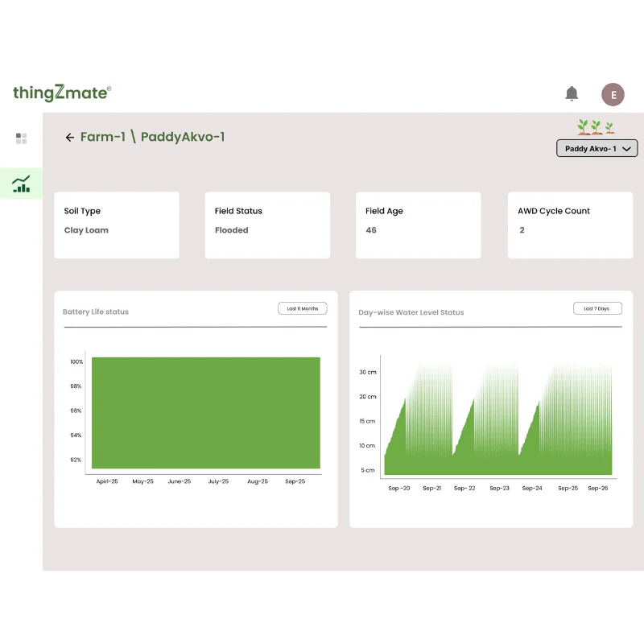The width and height of the screenshot is (644, 644).
Task: Open the dashboard grid icon in sidebar
Action: 22,138
